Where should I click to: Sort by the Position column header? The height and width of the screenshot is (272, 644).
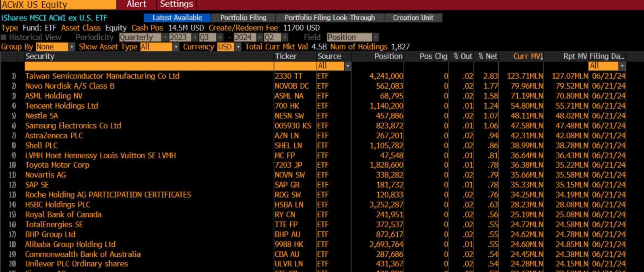[388, 56]
